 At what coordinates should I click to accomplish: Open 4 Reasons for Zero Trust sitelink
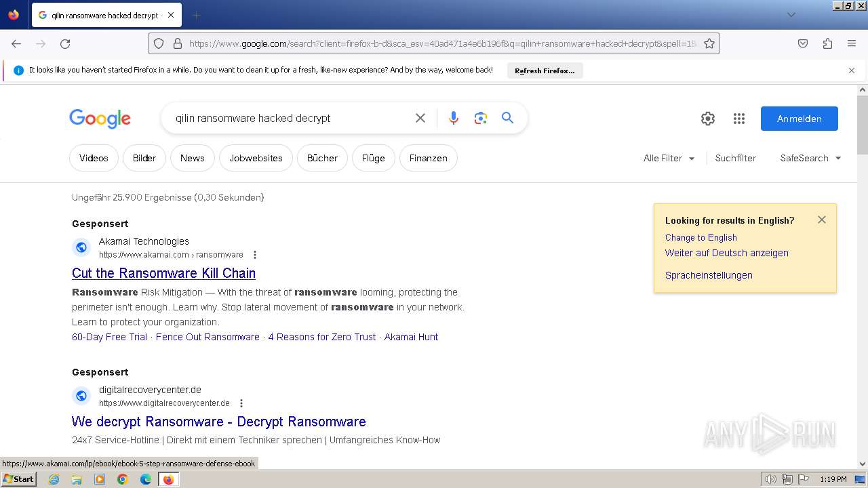[321, 337]
